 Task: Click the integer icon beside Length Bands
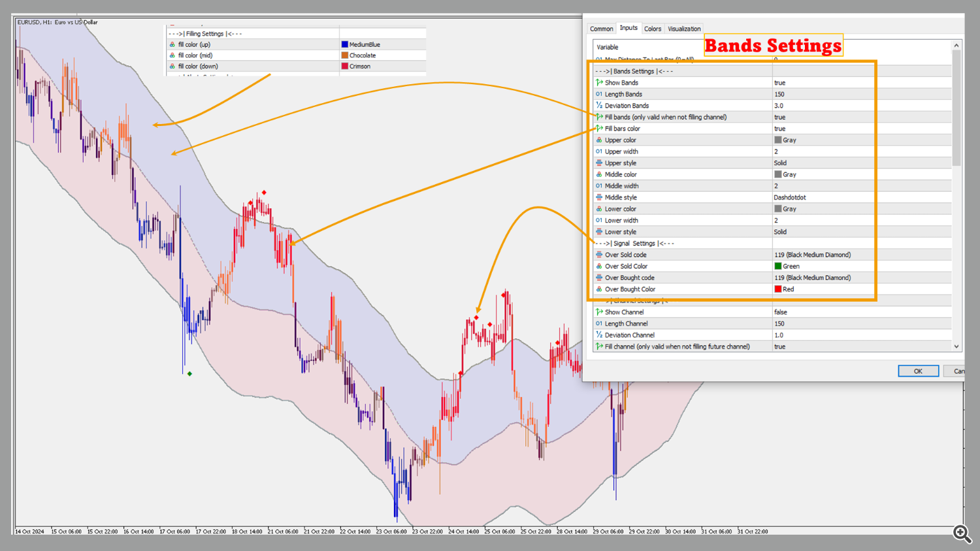point(599,94)
